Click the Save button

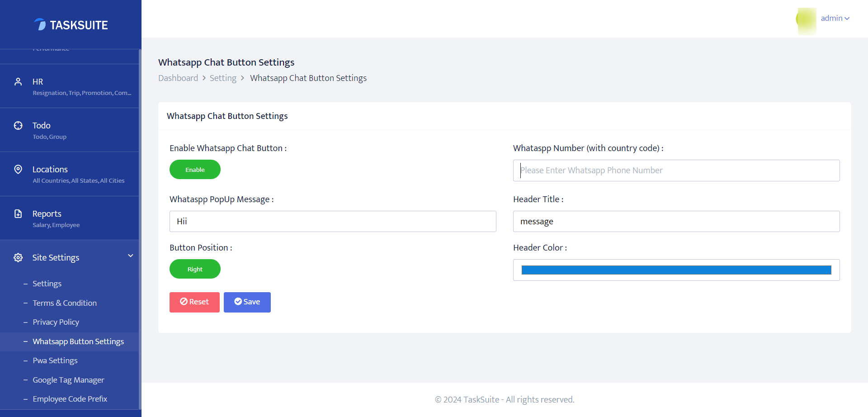pos(247,302)
